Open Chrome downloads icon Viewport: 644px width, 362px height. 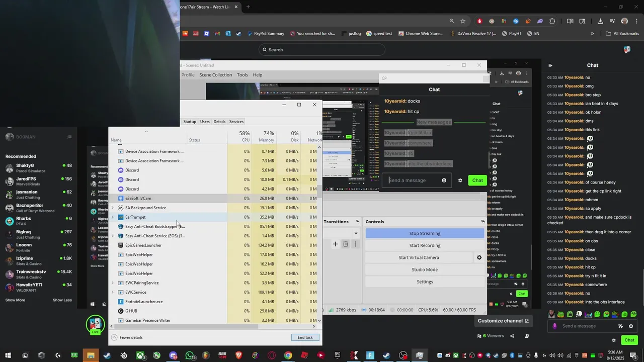600,21
